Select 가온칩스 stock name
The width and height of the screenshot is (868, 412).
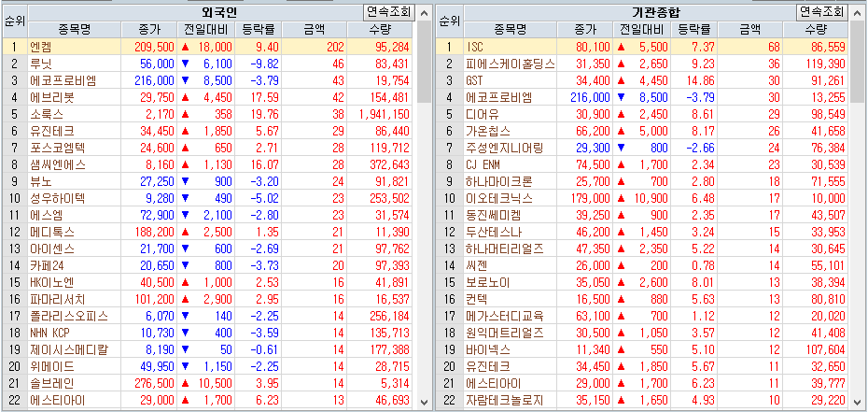click(488, 131)
